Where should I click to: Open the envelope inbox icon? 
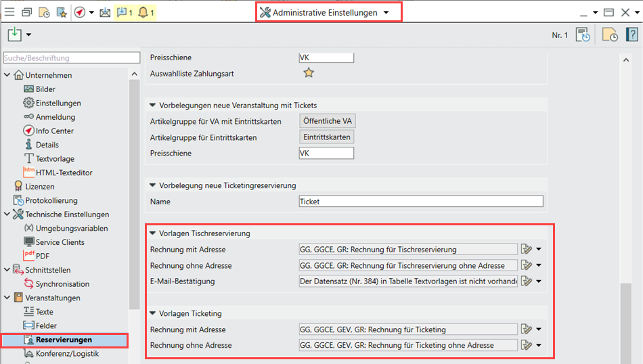click(105, 12)
